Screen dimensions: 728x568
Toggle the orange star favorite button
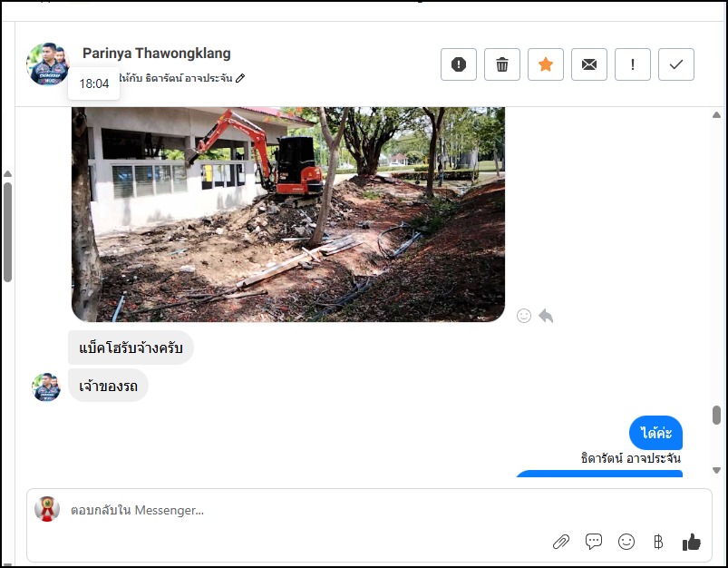point(546,64)
